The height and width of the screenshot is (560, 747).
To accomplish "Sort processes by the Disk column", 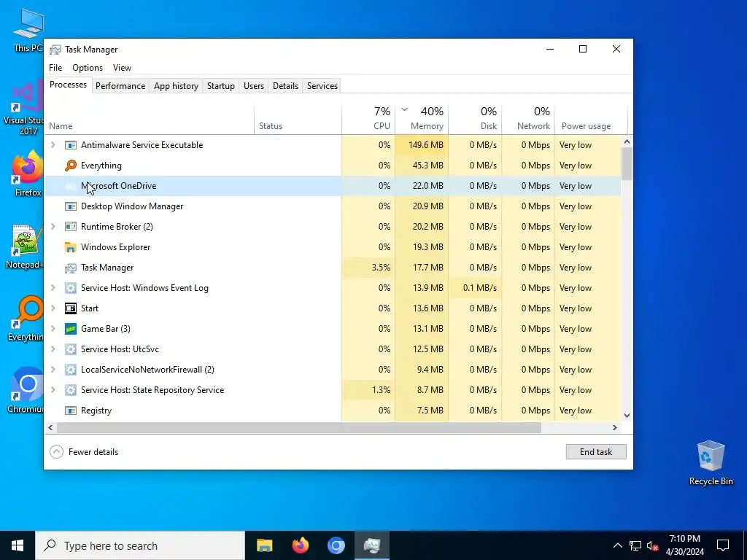I will pyautogui.click(x=475, y=118).
